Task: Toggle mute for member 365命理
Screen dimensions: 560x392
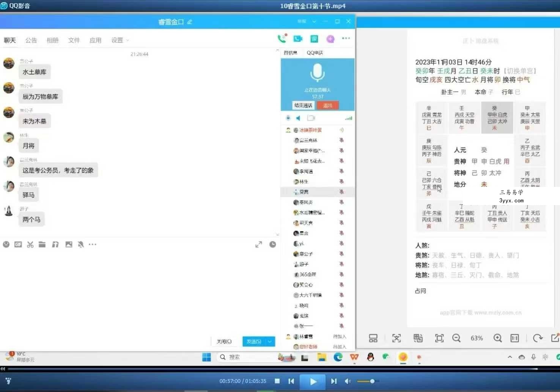Action: [x=341, y=274]
